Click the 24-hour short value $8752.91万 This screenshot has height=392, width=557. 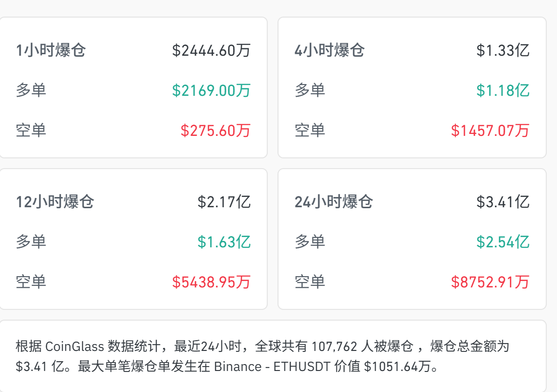(490, 282)
